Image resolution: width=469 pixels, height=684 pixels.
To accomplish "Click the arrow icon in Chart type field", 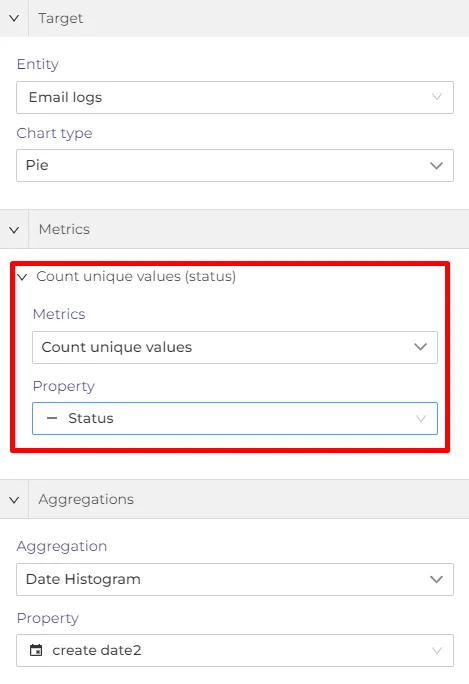I will pyautogui.click(x=436, y=166).
